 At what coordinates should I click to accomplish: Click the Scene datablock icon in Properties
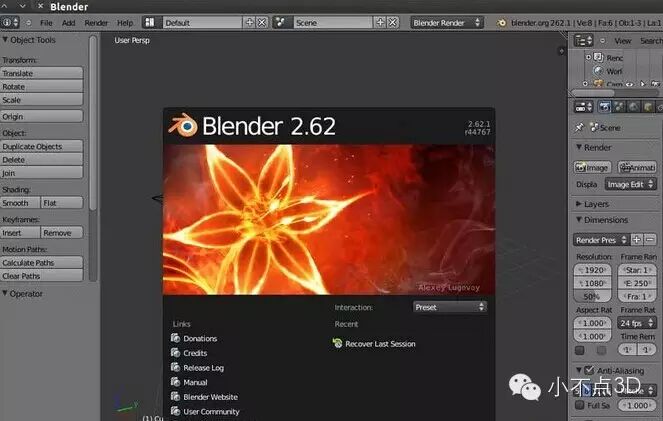[595, 127]
